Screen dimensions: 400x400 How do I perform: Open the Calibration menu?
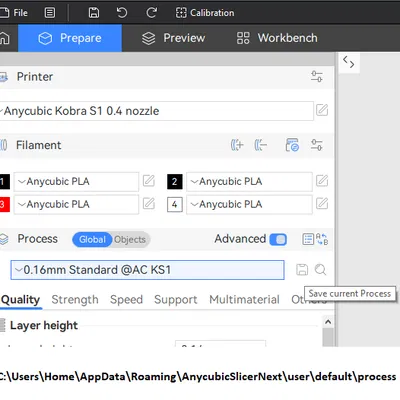point(205,13)
